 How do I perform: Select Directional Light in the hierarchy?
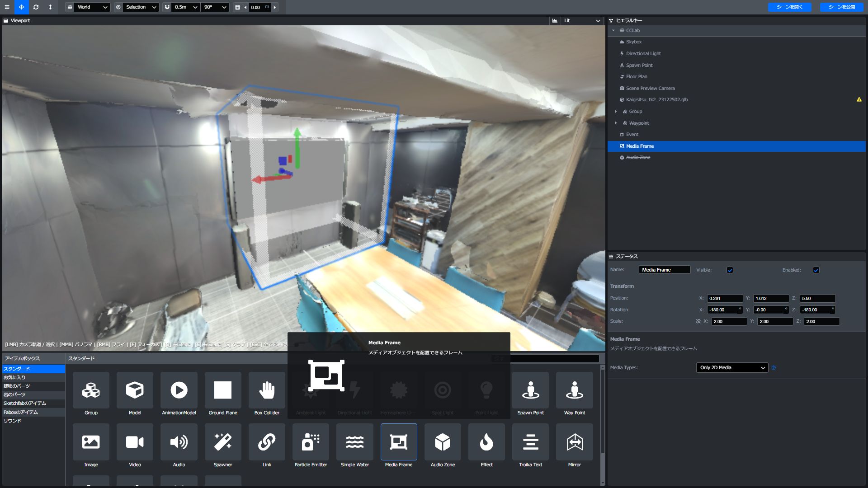click(736, 54)
